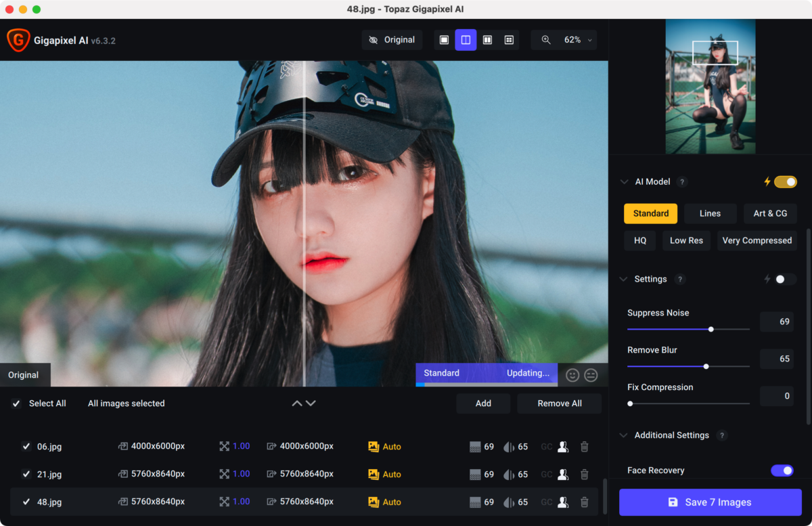812x526 pixels.
Task: Change 1.00 scale for 48.jpg
Action: coord(242,502)
